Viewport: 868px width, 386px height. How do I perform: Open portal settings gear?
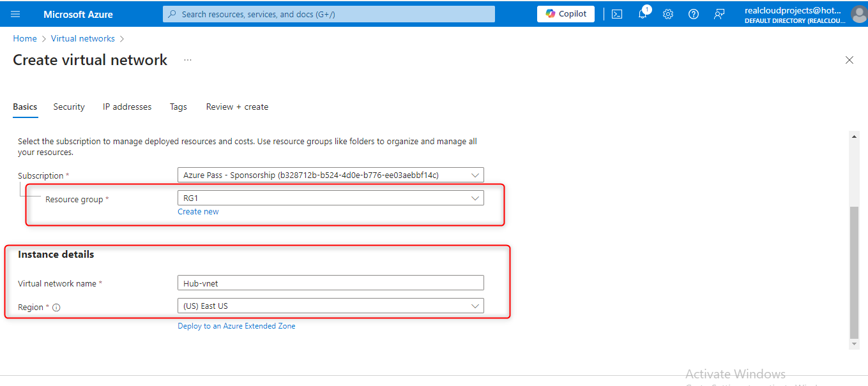pyautogui.click(x=668, y=14)
